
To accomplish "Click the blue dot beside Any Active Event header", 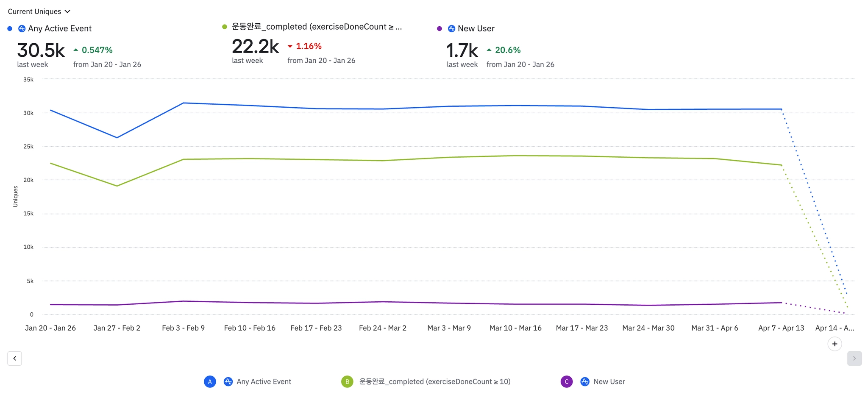I will click(10, 29).
